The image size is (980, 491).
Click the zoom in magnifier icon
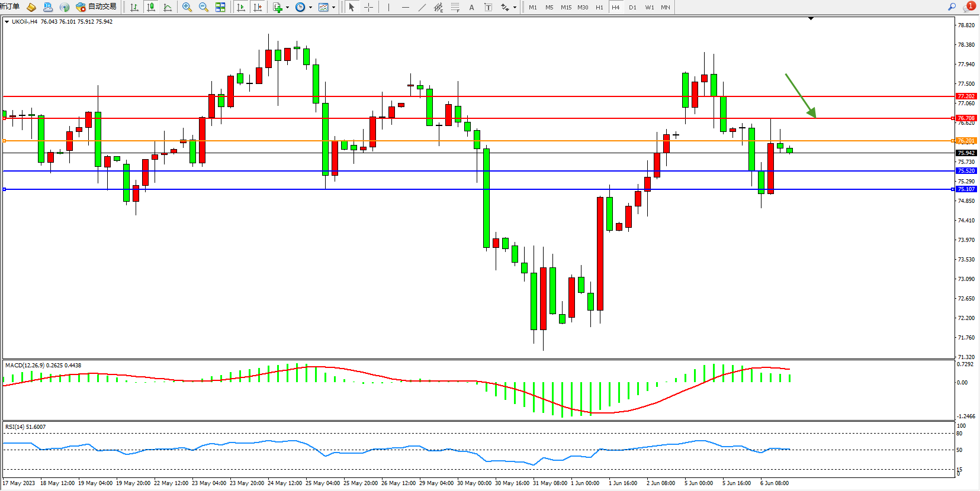coord(187,7)
